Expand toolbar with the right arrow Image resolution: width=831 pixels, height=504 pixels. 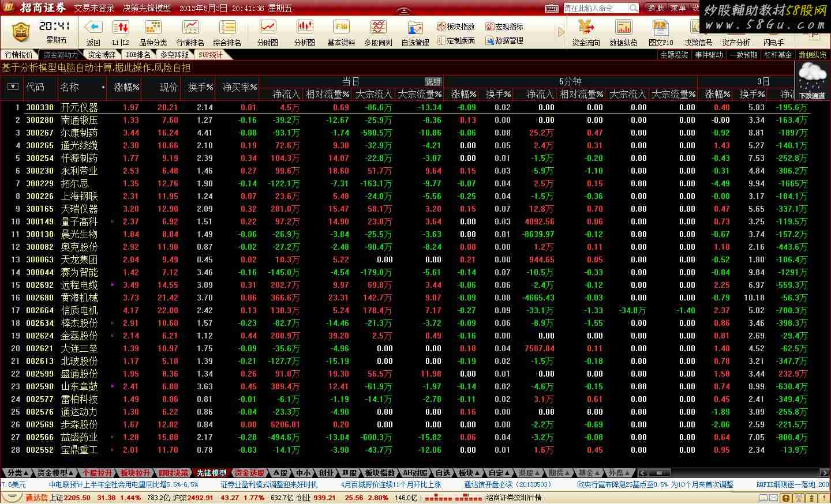pyautogui.click(x=560, y=32)
